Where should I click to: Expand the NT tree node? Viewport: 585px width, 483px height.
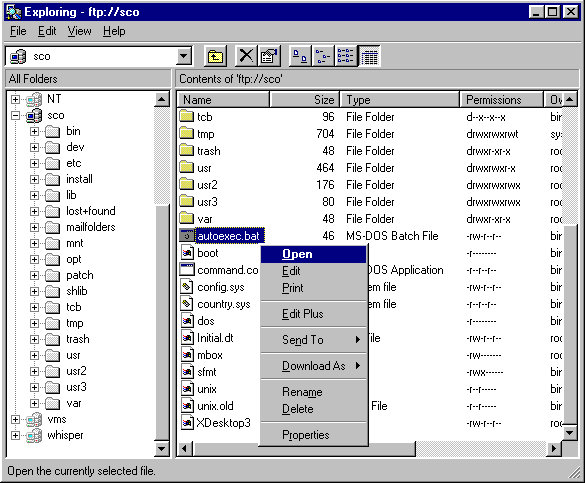[x=15, y=100]
